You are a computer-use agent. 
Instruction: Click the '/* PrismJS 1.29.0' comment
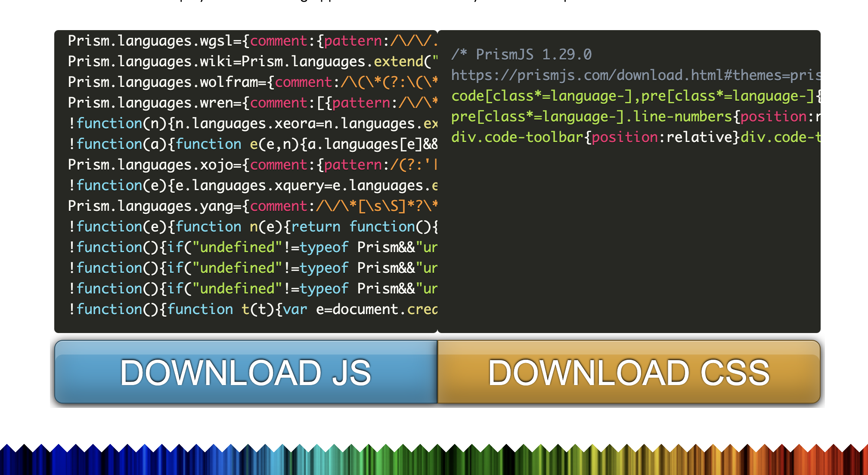(521, 55)
